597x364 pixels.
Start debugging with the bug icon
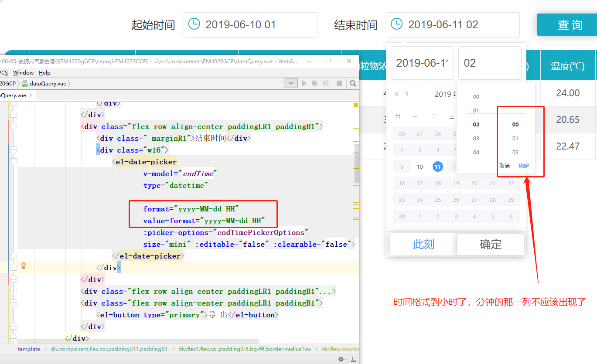tap(315, 83)
